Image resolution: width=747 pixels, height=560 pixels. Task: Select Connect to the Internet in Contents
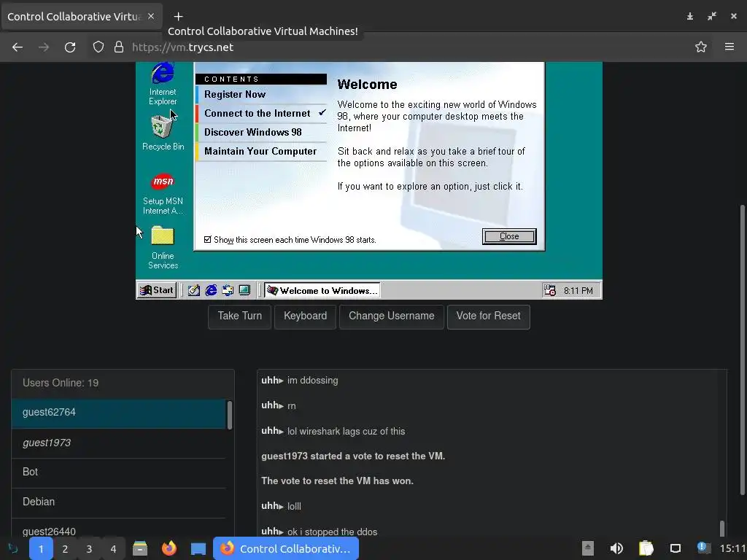261,113
